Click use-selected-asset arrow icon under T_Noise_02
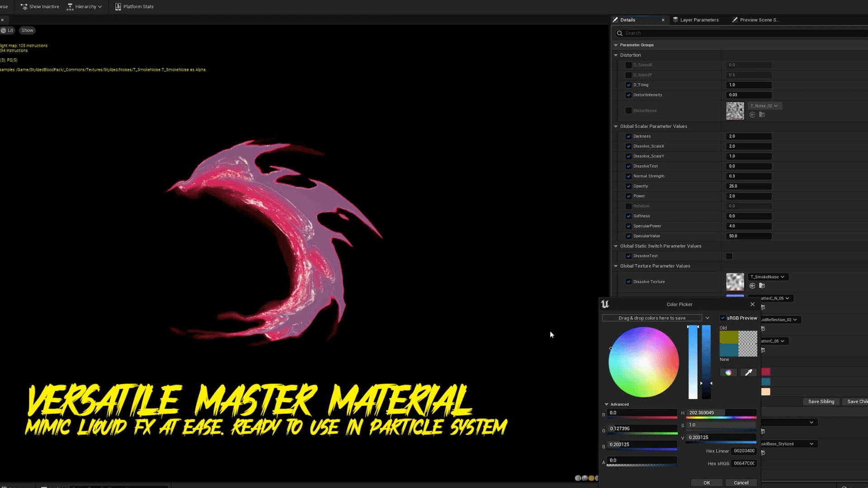The width and height of the screenshot is (868, 488). [752, 115]
